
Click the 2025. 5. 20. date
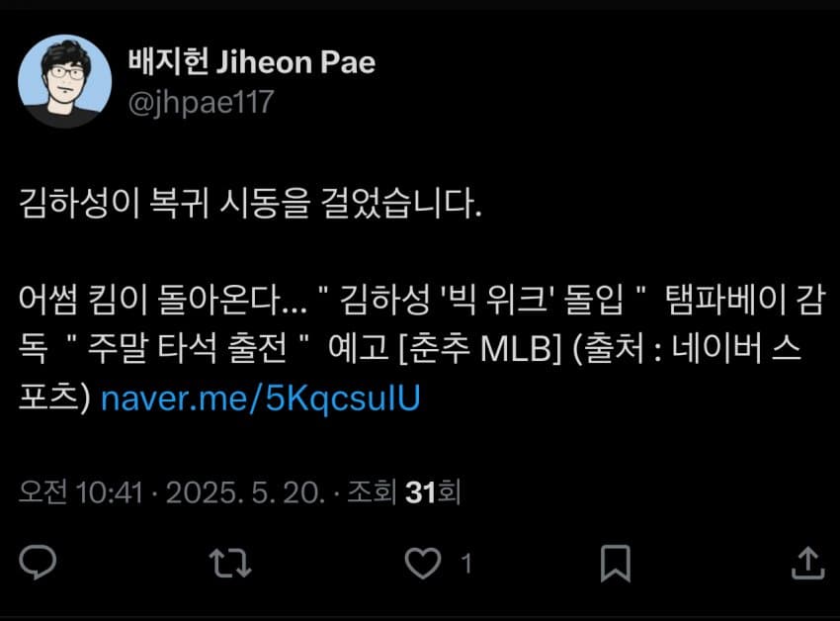click(245, 492)
